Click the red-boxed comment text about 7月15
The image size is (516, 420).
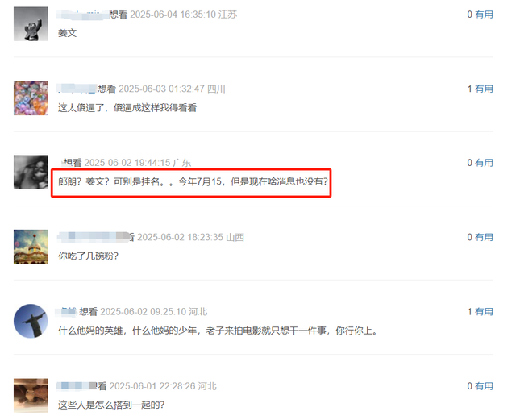[x=193, y=181]
